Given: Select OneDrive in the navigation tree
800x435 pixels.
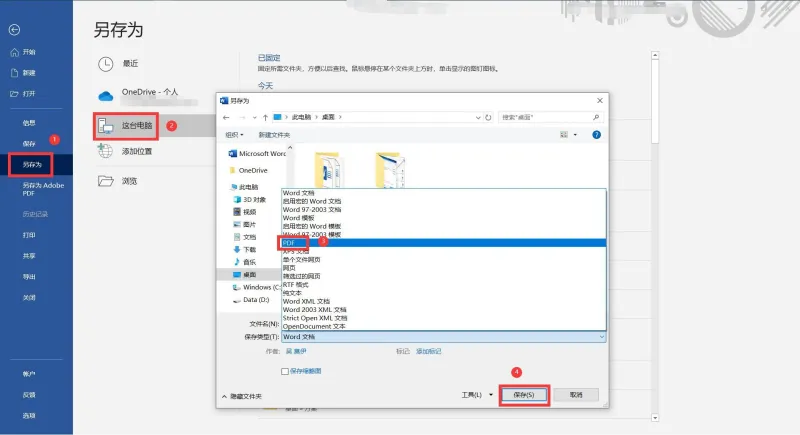Looking at the screenshot, I should [x=248, y=170].
